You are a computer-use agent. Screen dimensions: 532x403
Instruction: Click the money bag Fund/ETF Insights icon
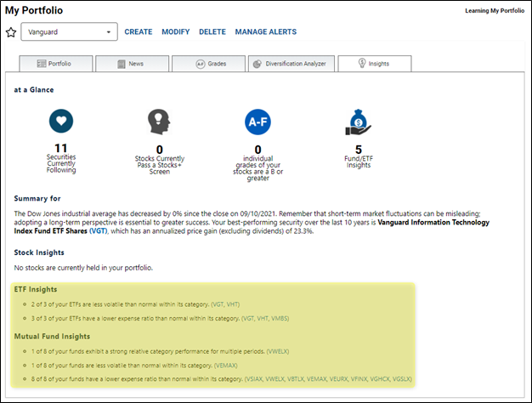coord(359,122)
